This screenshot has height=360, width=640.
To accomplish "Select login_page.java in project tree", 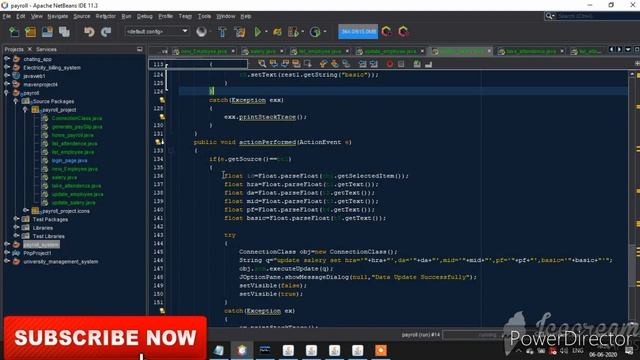I will (x=69, y=160).
